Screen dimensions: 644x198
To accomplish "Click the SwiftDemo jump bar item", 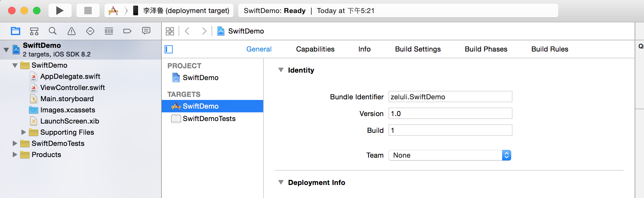I will (x=240, y=31).
